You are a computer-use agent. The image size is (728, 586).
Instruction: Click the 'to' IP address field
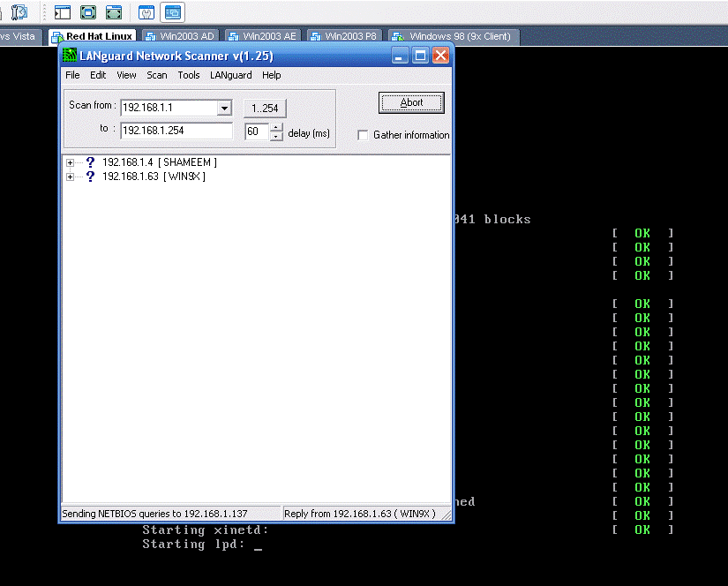(x=176, y=131)
